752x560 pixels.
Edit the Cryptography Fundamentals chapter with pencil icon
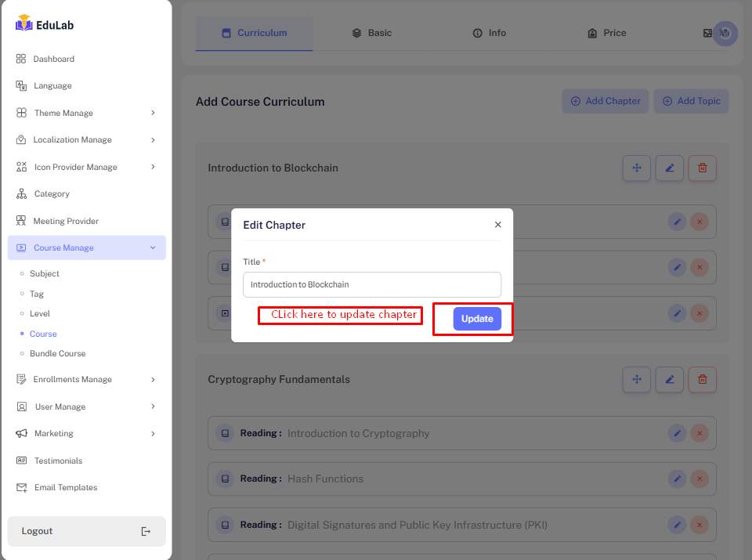(x=669, y=379)
